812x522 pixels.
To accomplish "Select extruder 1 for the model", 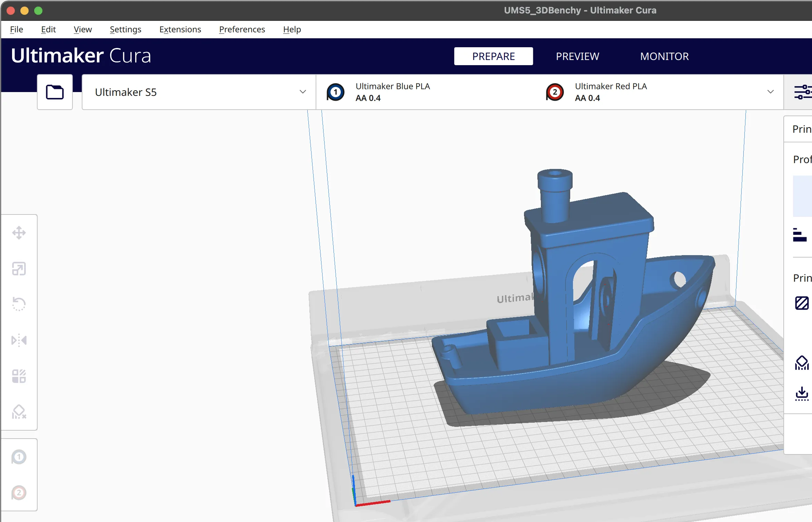I will 19,457.
